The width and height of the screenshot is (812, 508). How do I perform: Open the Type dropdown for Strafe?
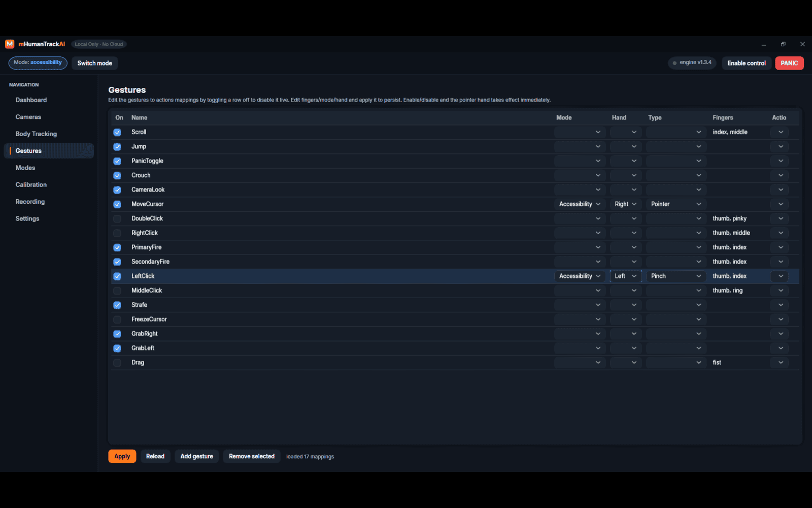tap(676, 305)
